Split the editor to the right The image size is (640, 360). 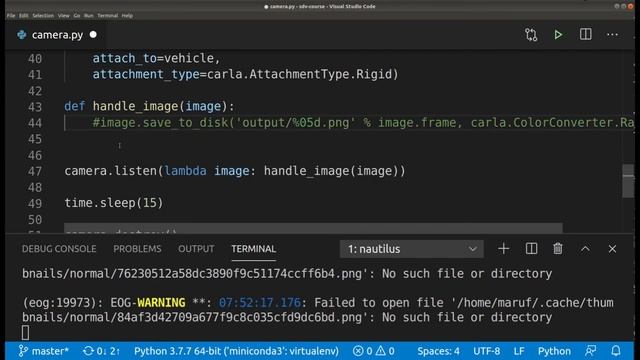[x=585, y=35]
